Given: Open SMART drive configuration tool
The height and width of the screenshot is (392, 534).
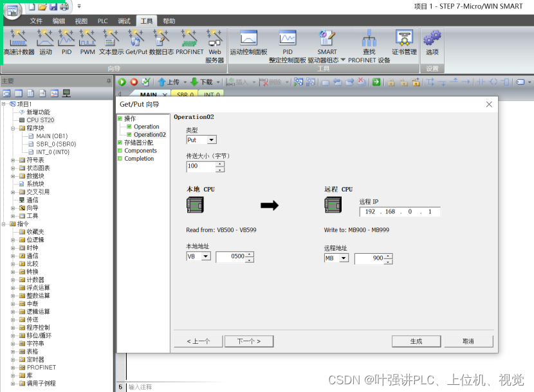Looking at the screenshot, I should click(x=327, y=46).
